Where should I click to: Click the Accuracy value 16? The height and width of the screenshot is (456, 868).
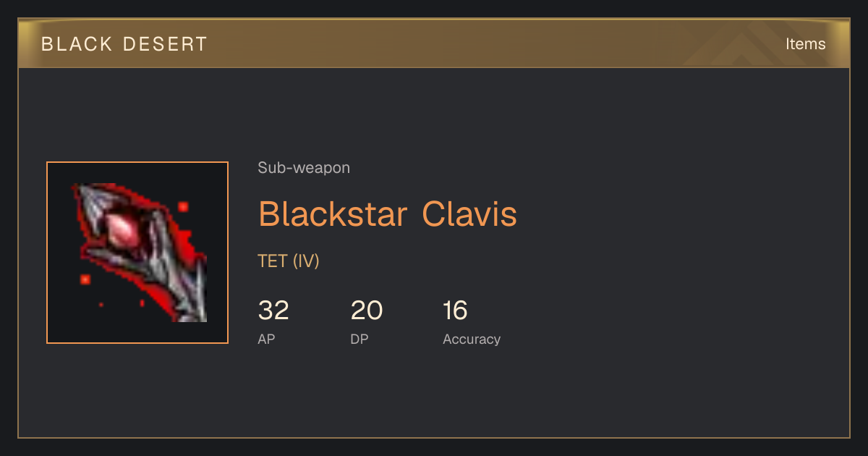[x=456, y=311]
